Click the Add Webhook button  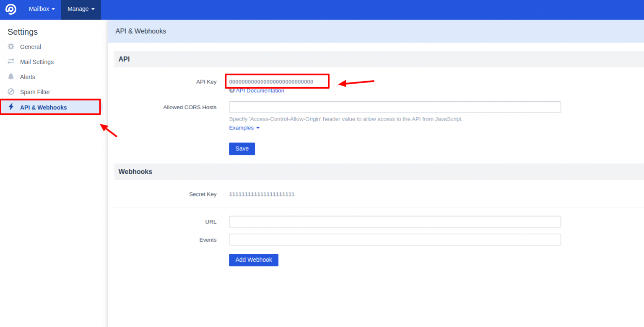[253, 260]
